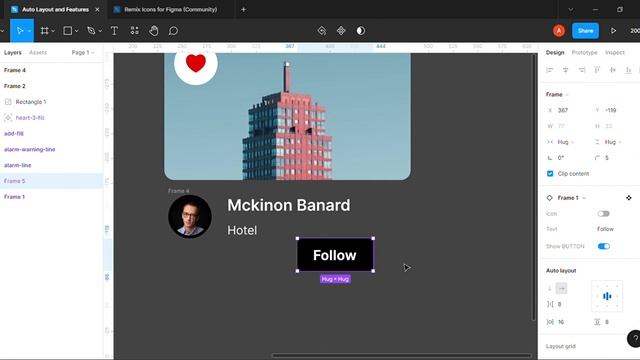Click Align vertical centers icon

(x=613, y=70)
